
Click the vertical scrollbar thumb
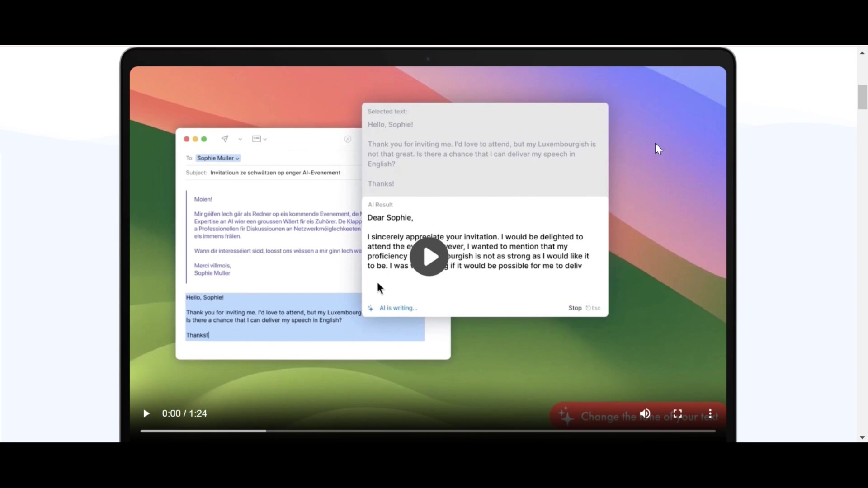pyautogui.click(x=862, y=97)
